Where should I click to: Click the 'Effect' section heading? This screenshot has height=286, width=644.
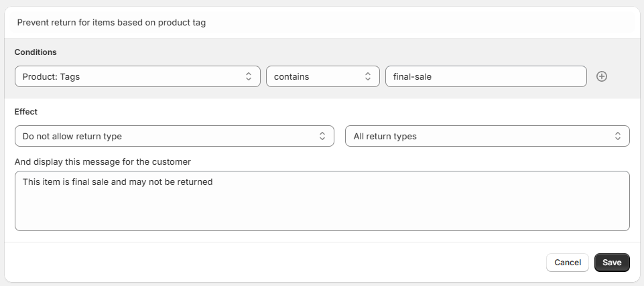click(x=26, y=112)
